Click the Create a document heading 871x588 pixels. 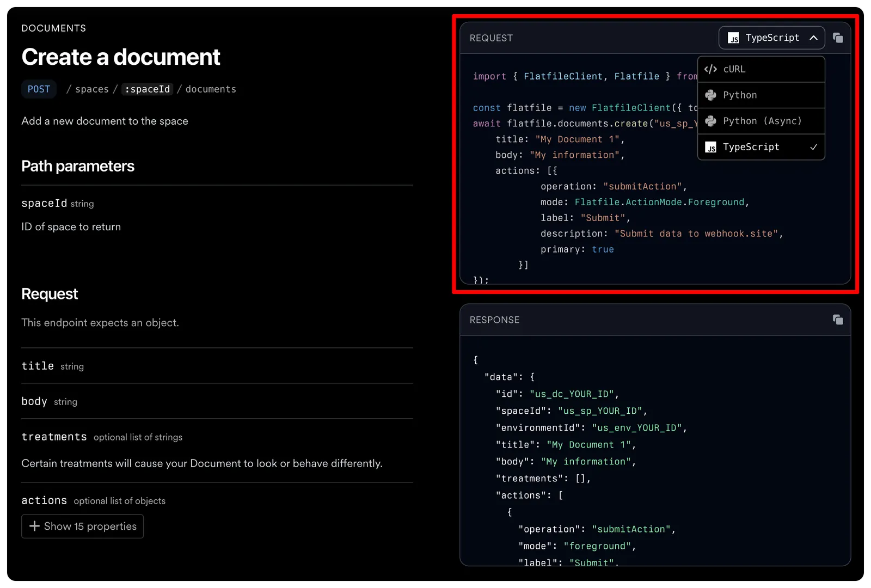tap(121, 57)
